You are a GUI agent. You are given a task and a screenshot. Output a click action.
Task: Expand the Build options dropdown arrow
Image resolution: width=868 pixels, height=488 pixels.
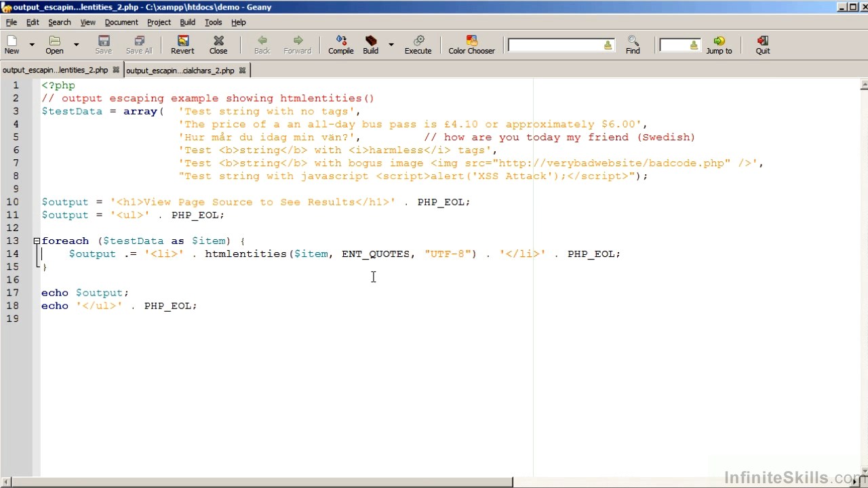coord(391,45)
